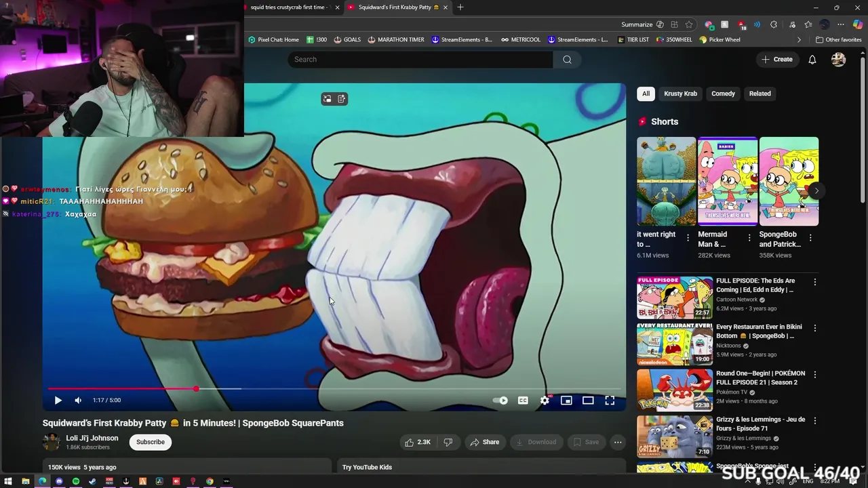Open options for Every Restaurant Ever video
The height and width of the screenshot is (488, 868).
(x=815, y=328)
